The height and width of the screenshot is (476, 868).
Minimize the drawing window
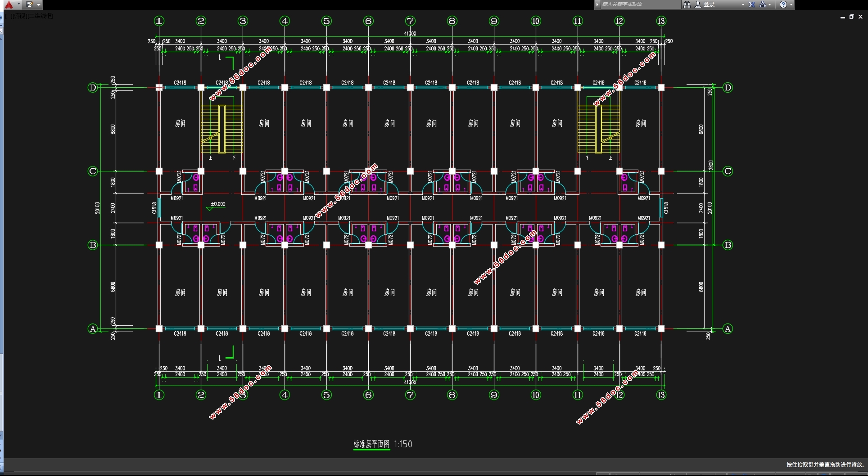tap(842, 17)
